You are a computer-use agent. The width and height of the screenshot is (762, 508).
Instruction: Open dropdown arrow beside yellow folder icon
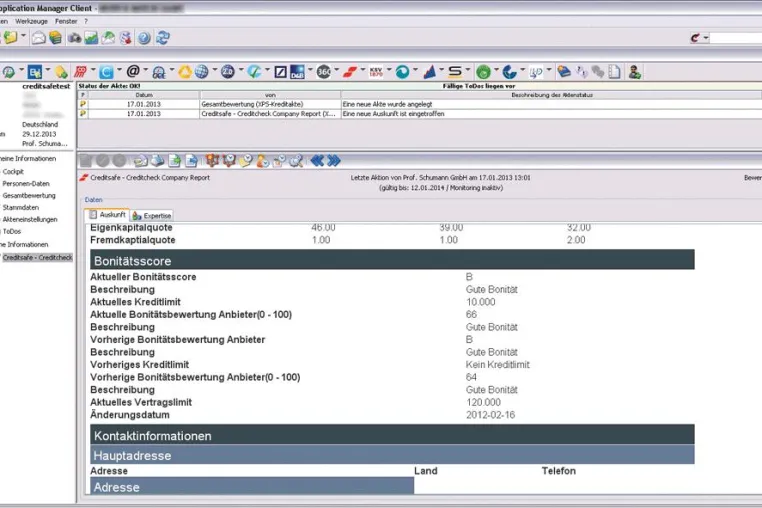[23, 36]
